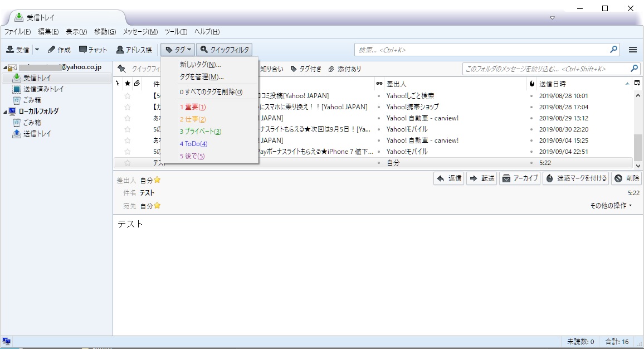Click the 迷惑マークを付ける junk button
This screenshot has width=644, height=349.
(x=575, y=178)
